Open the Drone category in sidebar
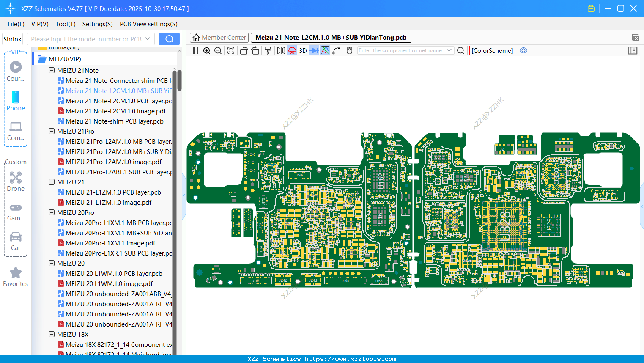This screenshot has width=644, height=363. pos(16,181)
